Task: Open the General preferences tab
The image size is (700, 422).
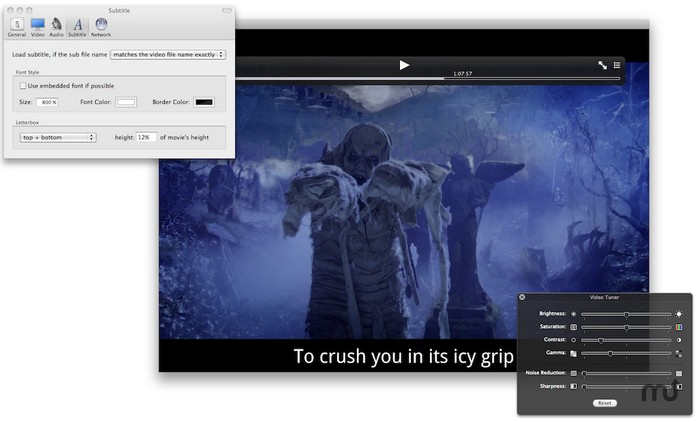Action: (17, 27)
